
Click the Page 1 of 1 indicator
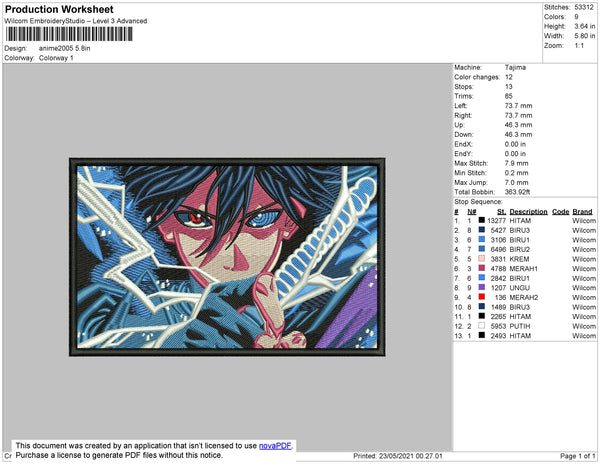578,456
